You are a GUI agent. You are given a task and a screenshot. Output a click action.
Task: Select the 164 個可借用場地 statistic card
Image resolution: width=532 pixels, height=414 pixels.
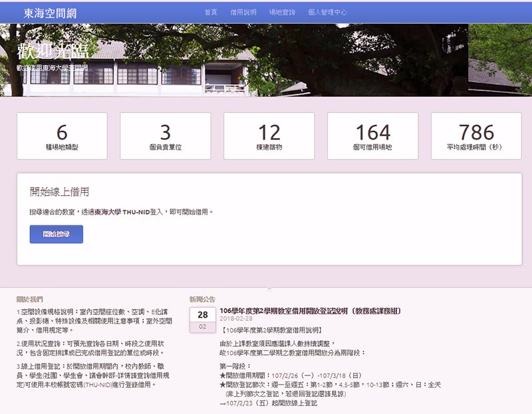373,136
